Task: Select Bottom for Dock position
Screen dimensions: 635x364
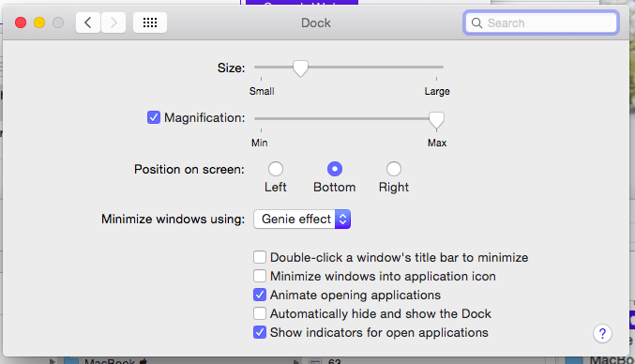Action: click(335, 169)
